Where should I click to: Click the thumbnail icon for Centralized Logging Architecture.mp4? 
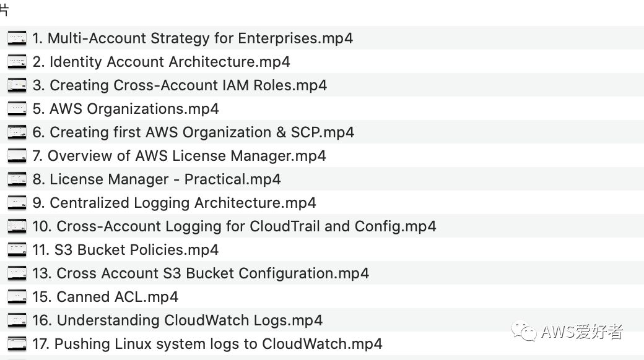click(17, 203)
